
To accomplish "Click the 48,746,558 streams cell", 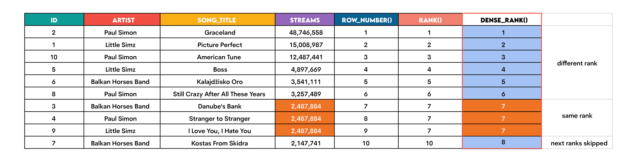I will coord(306,32).
